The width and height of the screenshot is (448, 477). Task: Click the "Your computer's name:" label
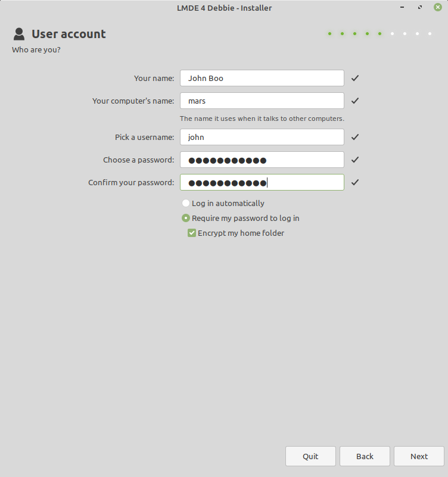tap(133, 101)
